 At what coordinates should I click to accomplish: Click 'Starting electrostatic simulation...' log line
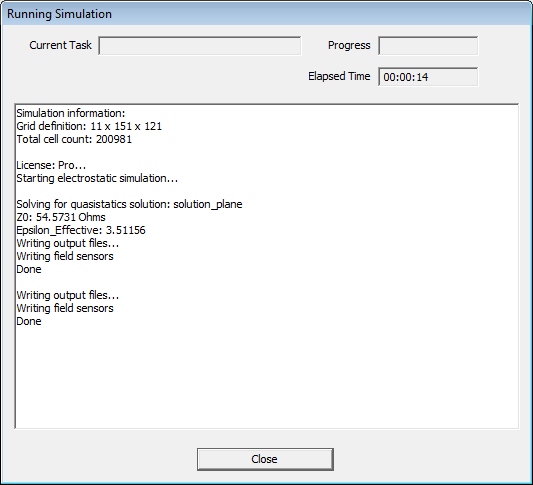(x=97, y=178)
